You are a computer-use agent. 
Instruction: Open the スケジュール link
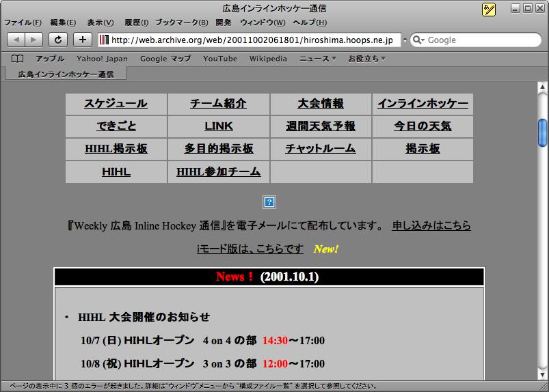(116, 104)
